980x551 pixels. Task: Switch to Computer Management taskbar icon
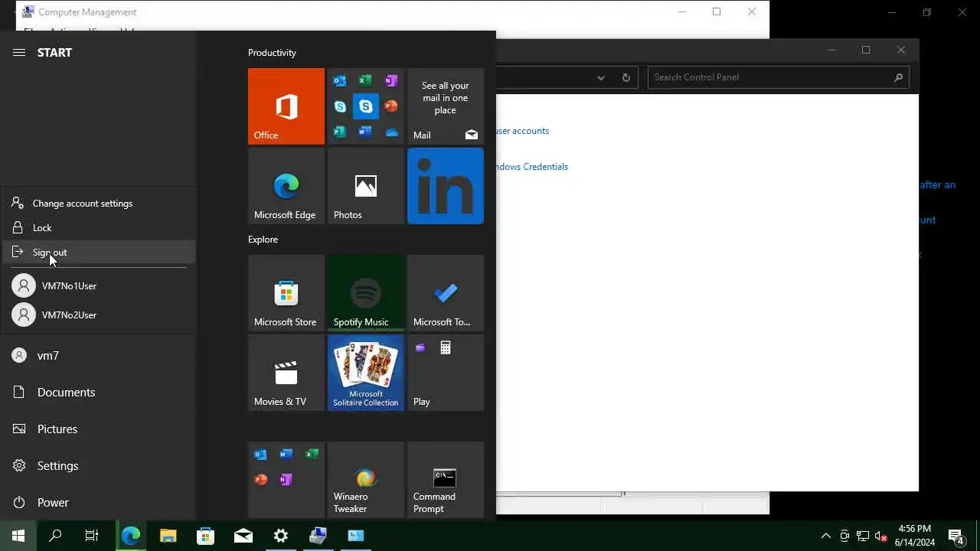[x=318, y=536]
